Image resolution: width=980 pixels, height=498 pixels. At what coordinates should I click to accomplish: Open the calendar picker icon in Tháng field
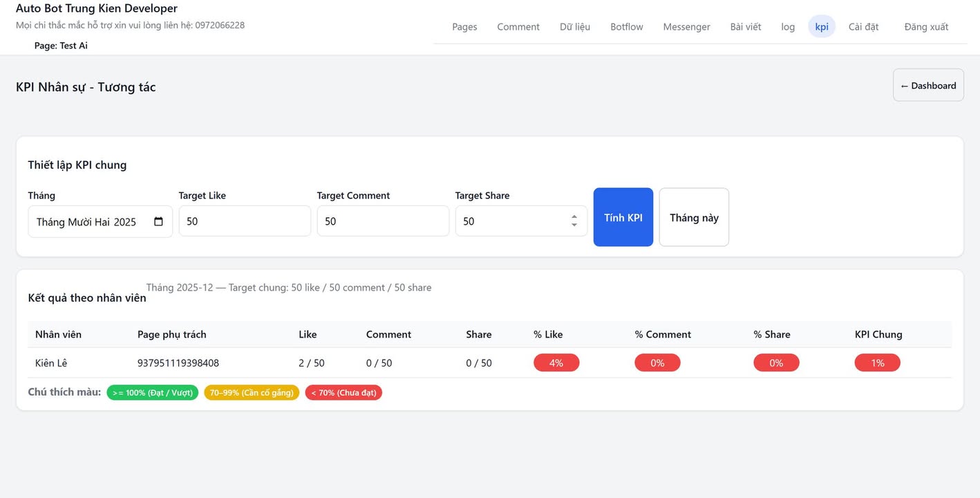click(158, 222)
